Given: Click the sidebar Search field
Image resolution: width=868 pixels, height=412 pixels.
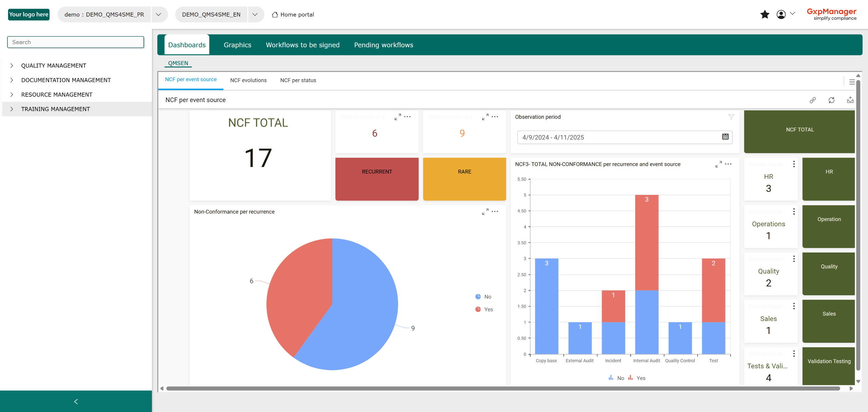Looking at the screenshot, I should (x=76, y=42).
